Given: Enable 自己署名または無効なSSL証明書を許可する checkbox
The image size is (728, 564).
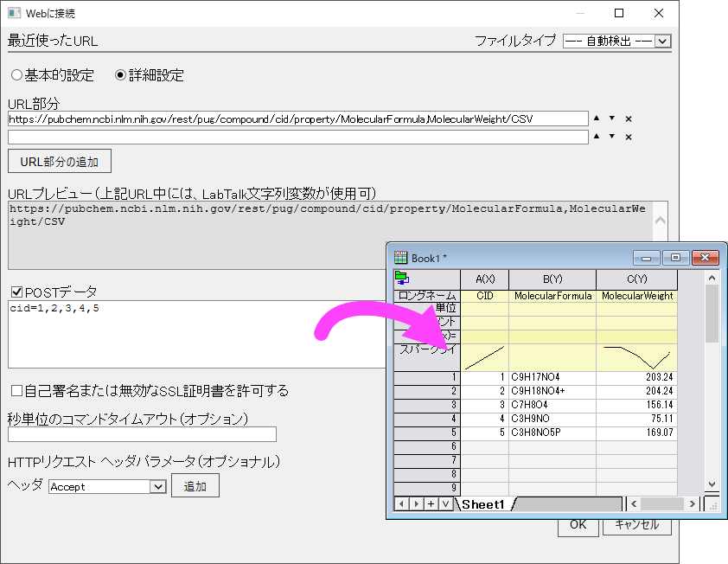Looking at the screenshot, I should point(16,390).
